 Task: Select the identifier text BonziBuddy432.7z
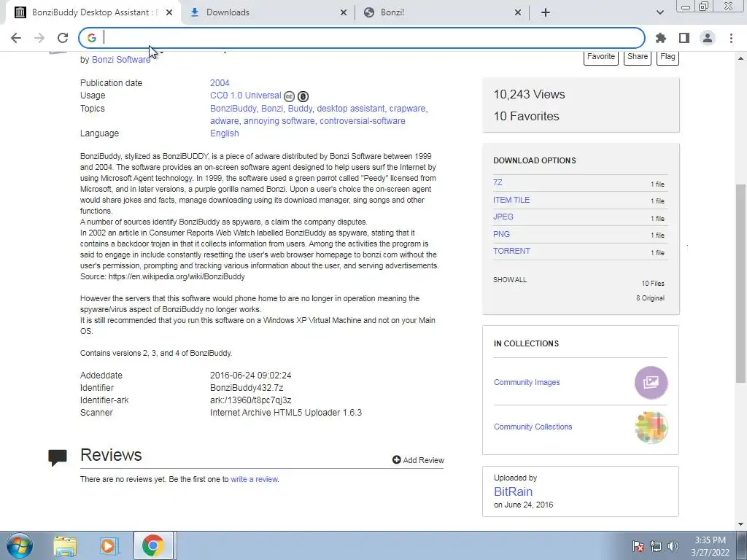[x=247, y=388]
